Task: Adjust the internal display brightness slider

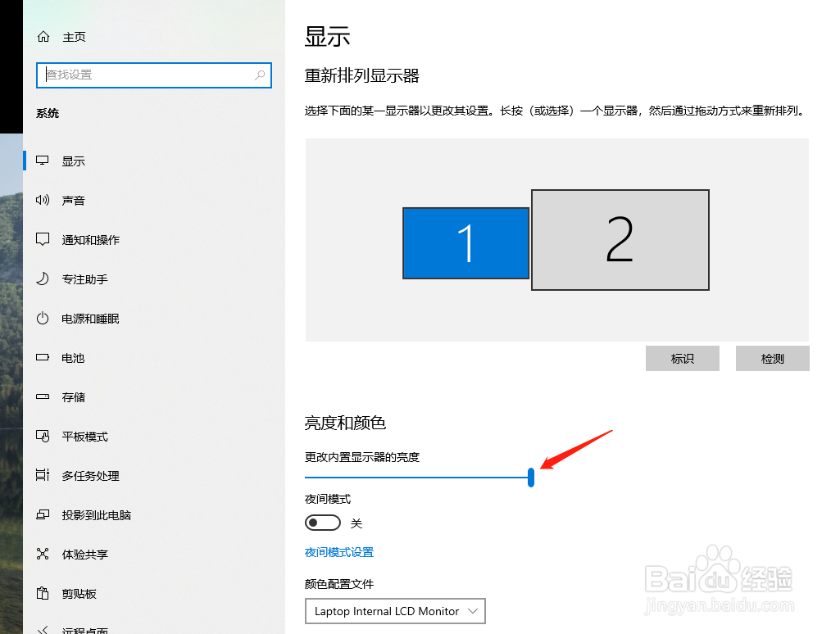Action: coord(530,478)
